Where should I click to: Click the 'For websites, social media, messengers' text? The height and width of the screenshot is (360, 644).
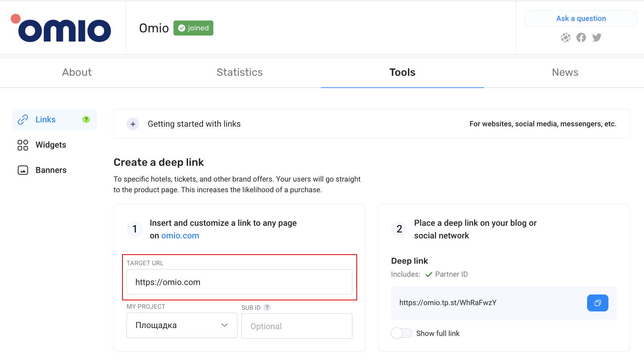tap(543, 124)
